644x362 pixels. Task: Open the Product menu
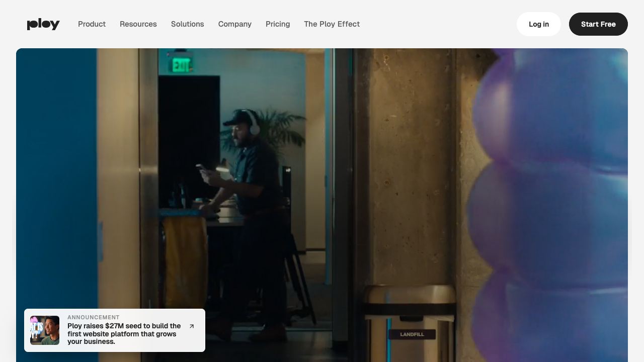tap(92, 24)
